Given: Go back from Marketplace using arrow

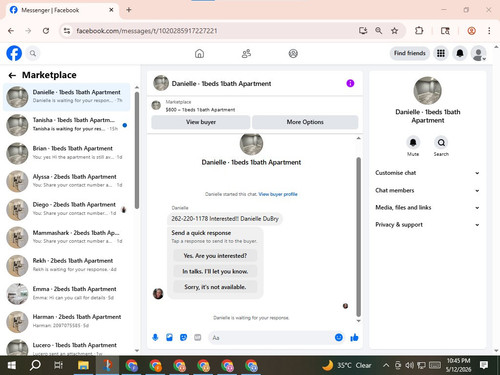Looking at the screenshot, I should (x=12, y=75).
